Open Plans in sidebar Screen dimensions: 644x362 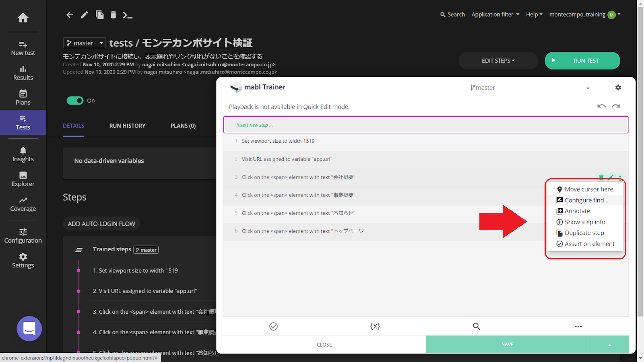[23, 98]
